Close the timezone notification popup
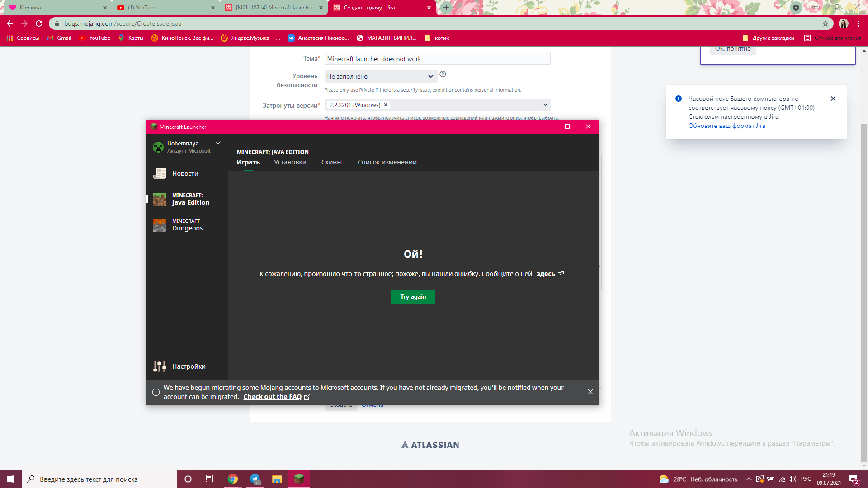868x488 pixels. [833, 99]
